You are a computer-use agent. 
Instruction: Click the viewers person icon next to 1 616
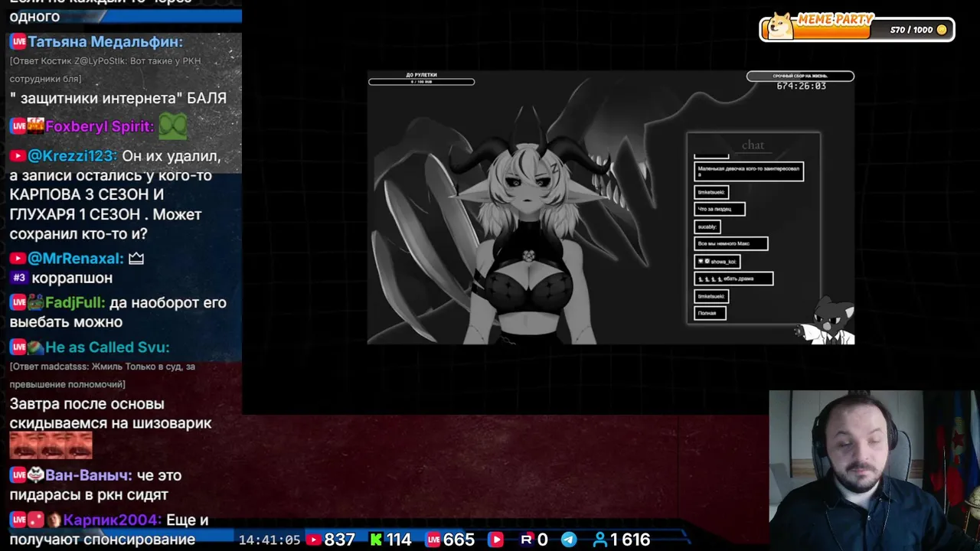(600, 540)
